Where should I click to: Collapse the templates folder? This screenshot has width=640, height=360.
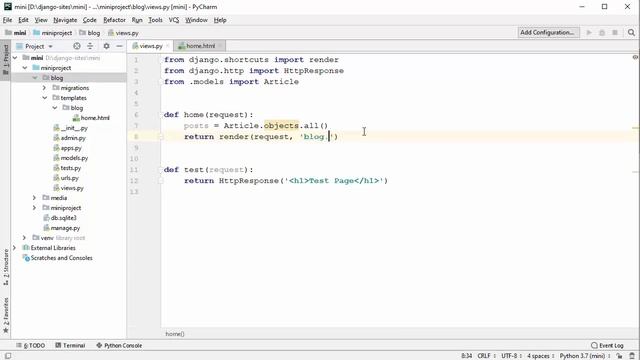pos(44,98)
